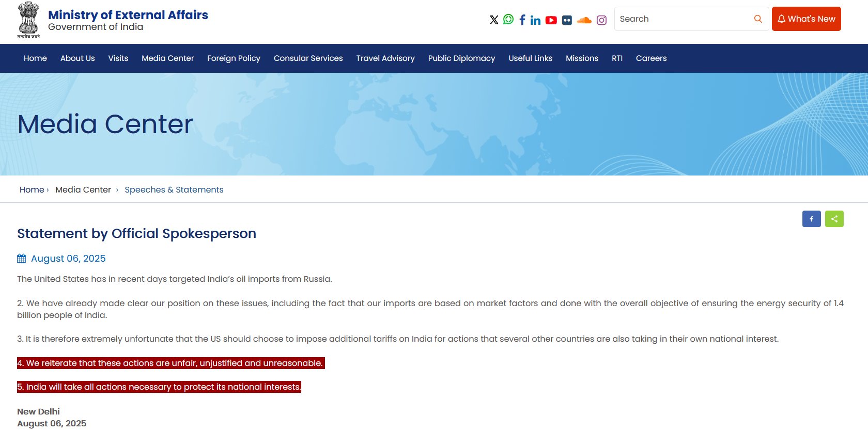Screen dimensions: 868x447
Task: Click the Indian national emblem logo
Action: click(x=28, y=20)
